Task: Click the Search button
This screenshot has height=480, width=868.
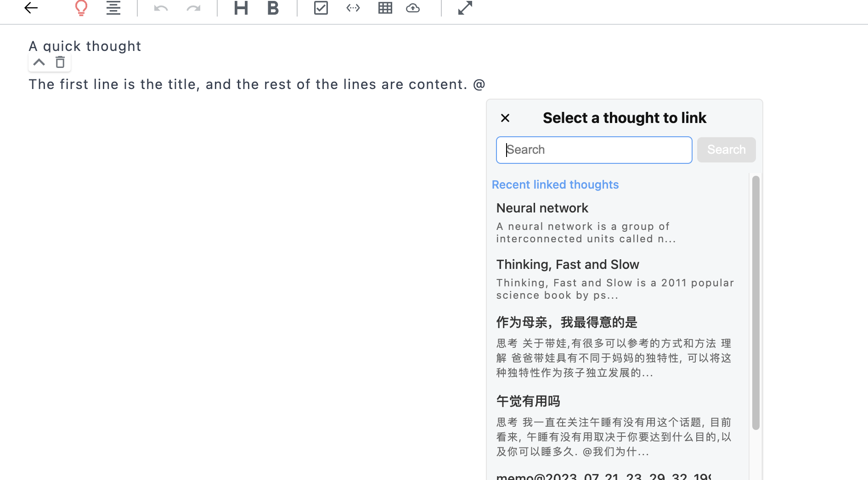Action: [726, 150]
